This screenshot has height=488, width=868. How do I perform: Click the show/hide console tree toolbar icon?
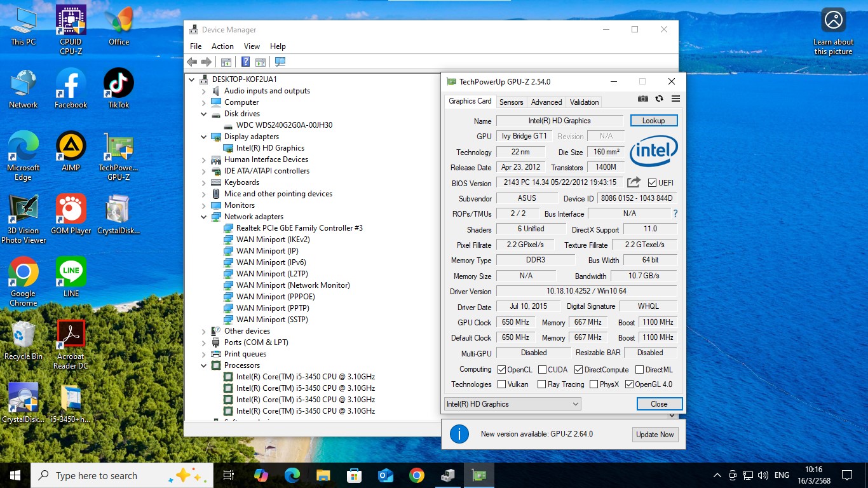click(226, 62)
